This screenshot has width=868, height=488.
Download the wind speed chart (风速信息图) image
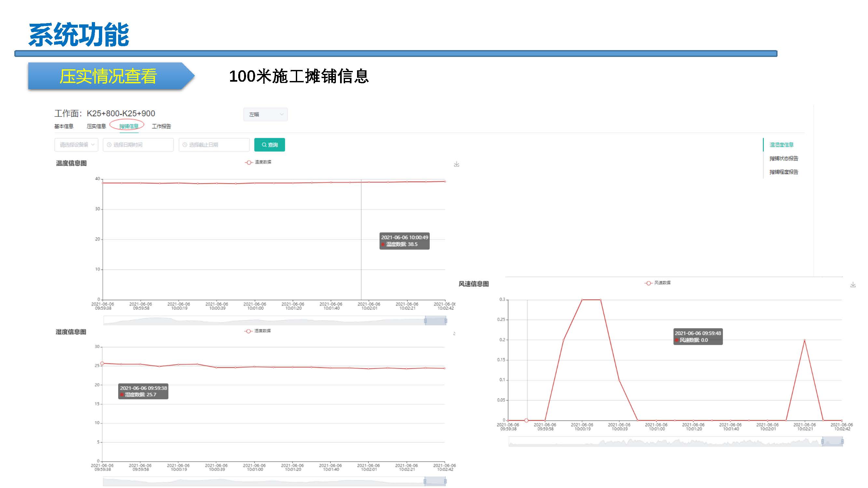point(853,285)
